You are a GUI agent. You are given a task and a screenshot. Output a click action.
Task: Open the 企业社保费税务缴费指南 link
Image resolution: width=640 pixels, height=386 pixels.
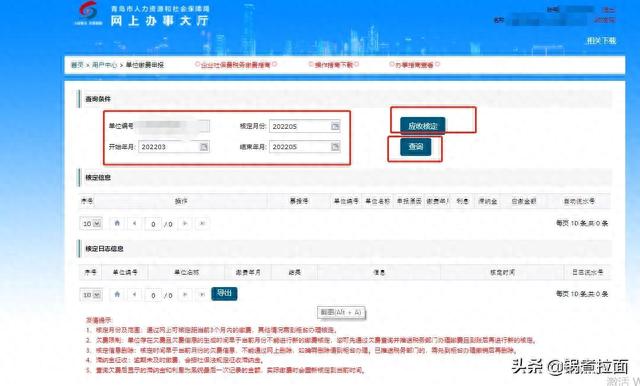coord(236,64)
